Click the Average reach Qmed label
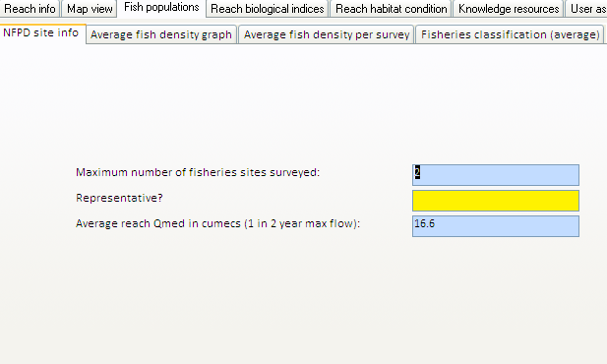This screenshot has height=364, width=607. point(218,224)
